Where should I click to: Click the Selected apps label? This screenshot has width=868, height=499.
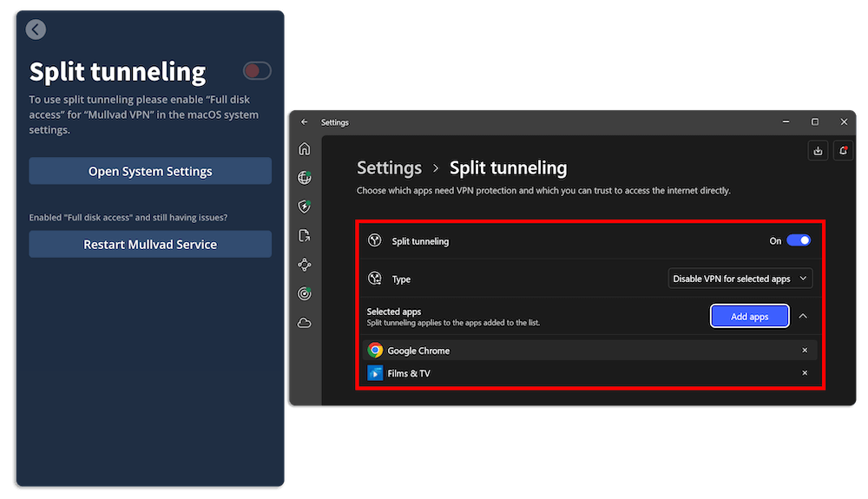click(x=393, y=312)
